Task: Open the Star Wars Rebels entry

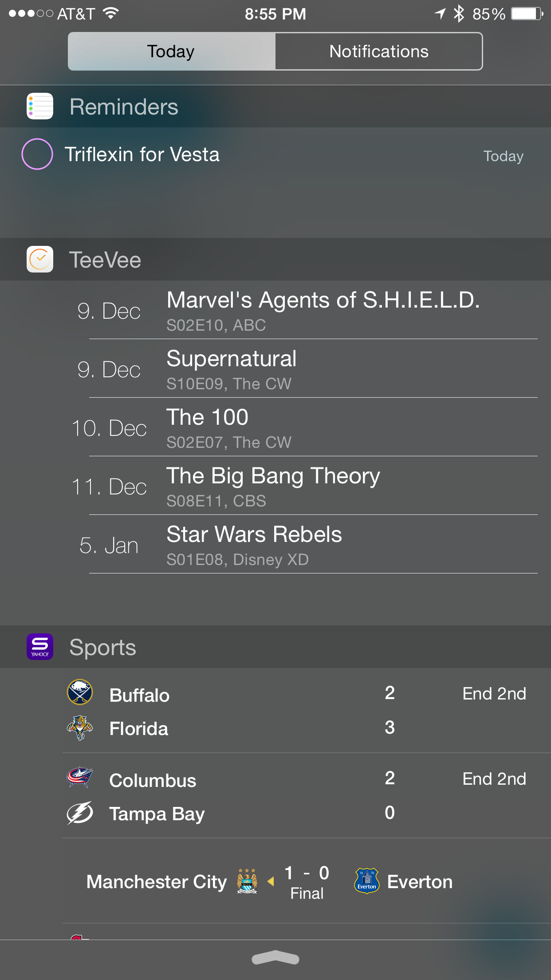Action: (x=307, y=545)
